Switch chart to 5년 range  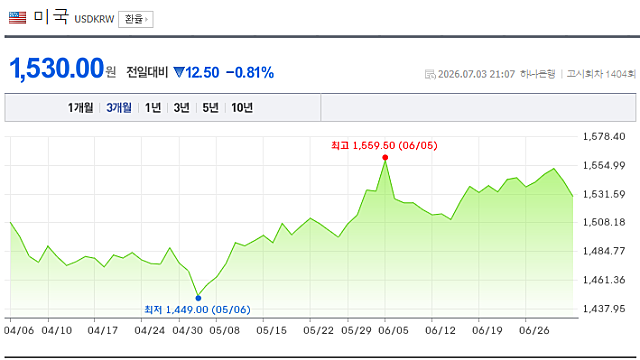pos(211,108)
